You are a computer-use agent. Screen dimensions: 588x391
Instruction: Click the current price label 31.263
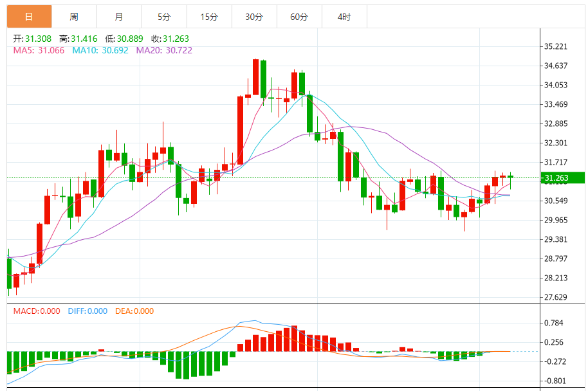click(562, 177)
